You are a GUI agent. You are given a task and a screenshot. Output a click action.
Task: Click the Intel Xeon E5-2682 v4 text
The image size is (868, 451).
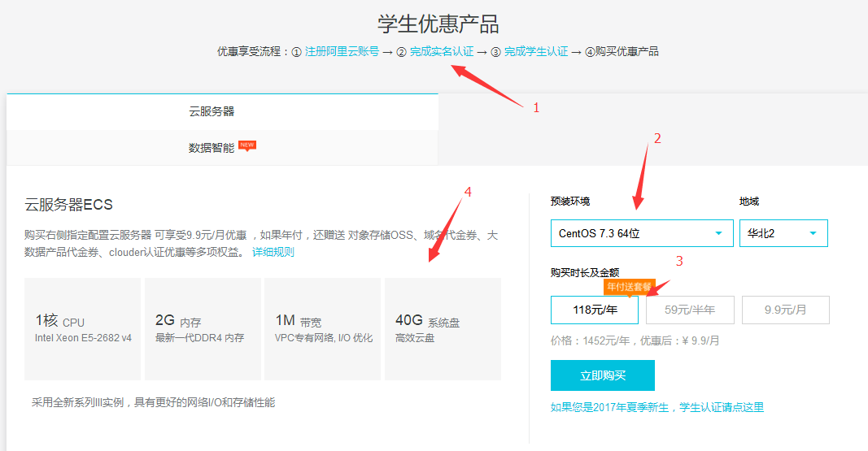pyautogui.click(x=83, y=338)
